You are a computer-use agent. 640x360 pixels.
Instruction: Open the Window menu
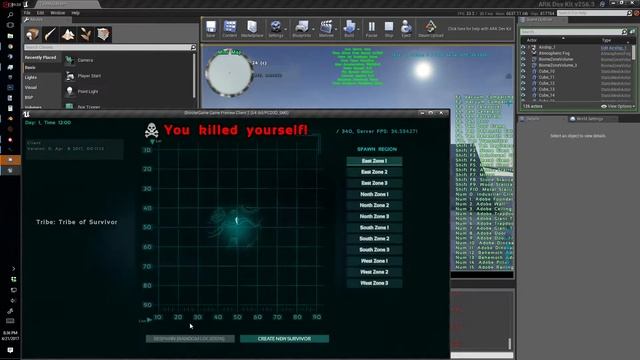pos(58,13)
